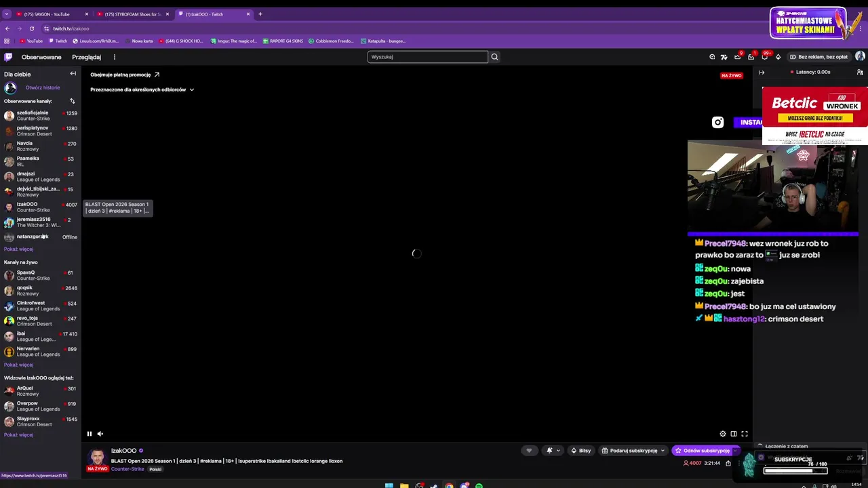Enter fullscreen on the video player
The width and height of the screenshot is (868, 488).
tap(745, 434)
